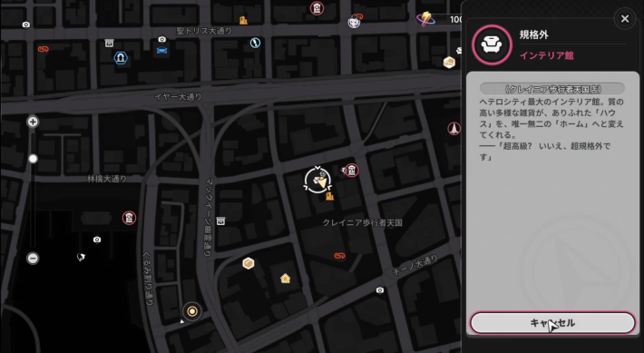Click the lightning energy currency icon
The image size is (644, 353).
(426, 19)
